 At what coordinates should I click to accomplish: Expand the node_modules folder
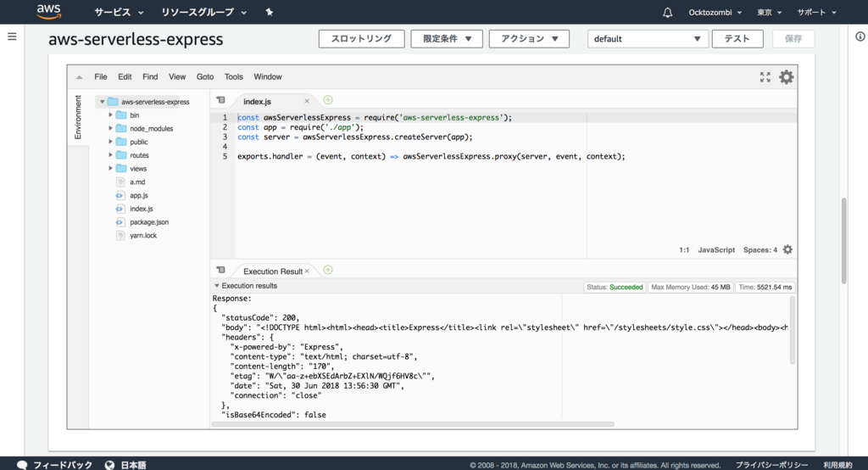(x=110, y=128)
